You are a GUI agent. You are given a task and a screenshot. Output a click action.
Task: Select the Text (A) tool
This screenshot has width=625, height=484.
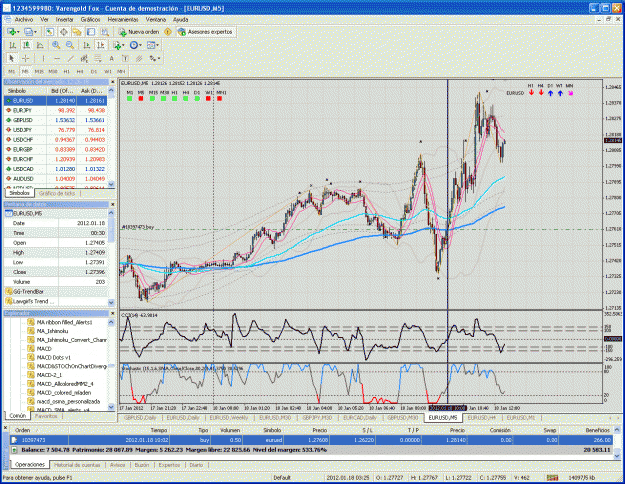112,59
